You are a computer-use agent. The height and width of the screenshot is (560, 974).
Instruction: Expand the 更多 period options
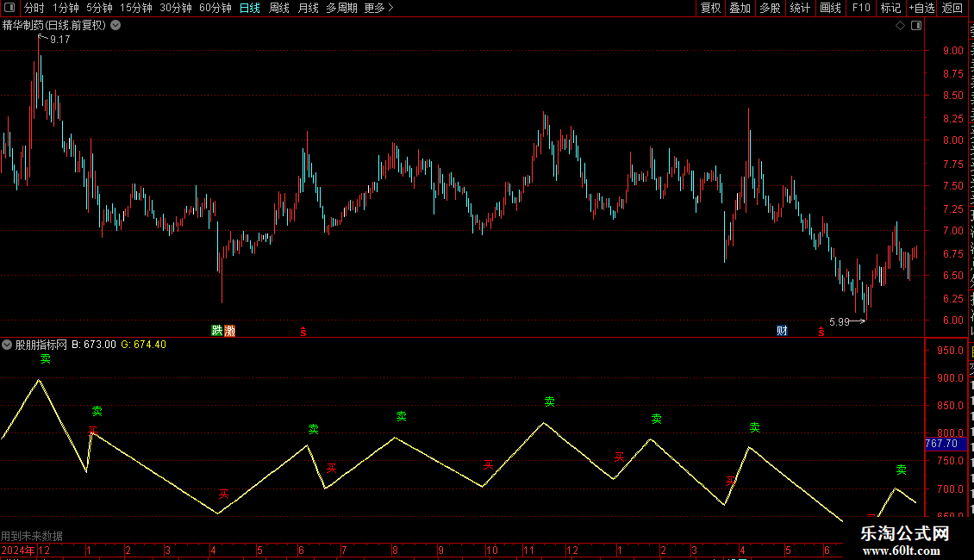point(379,8)
